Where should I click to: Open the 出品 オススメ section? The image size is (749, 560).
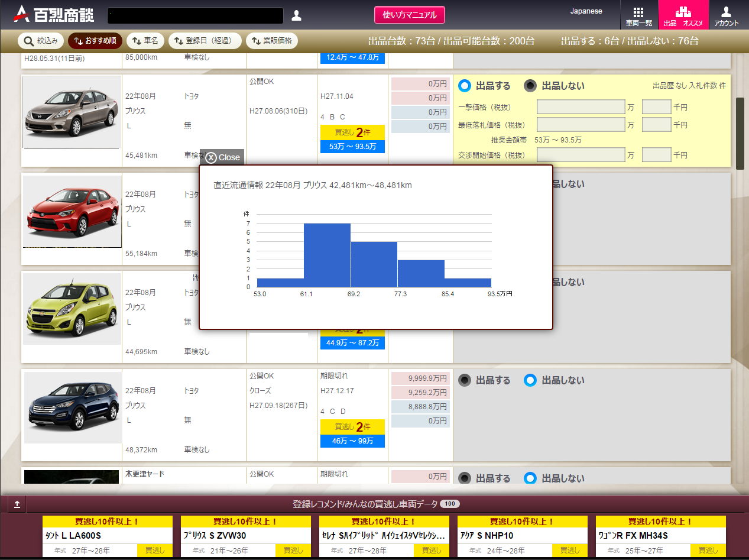click(683, 16)
